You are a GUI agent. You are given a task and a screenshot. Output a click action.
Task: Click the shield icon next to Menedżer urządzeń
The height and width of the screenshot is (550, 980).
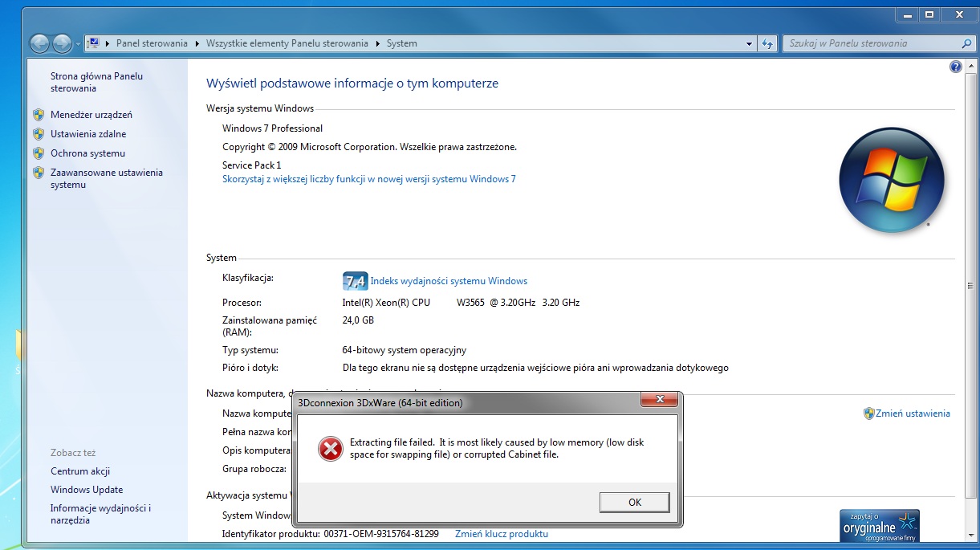tap(39, 115)
